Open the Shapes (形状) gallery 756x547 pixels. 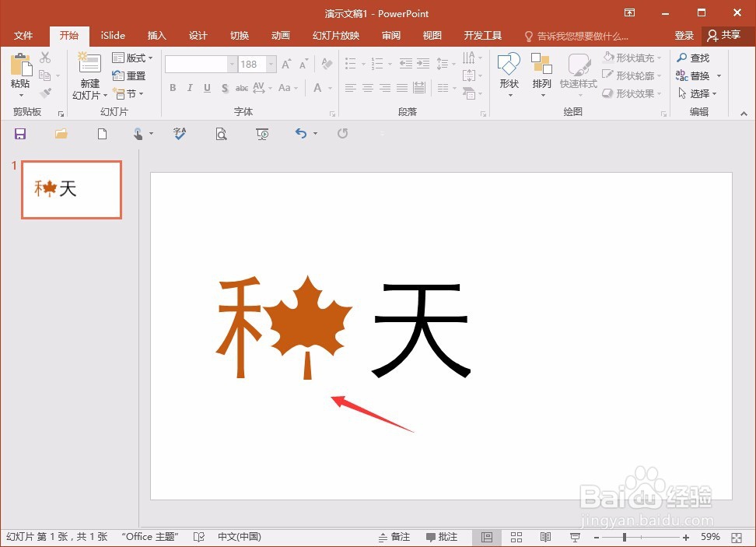(509, 74)
